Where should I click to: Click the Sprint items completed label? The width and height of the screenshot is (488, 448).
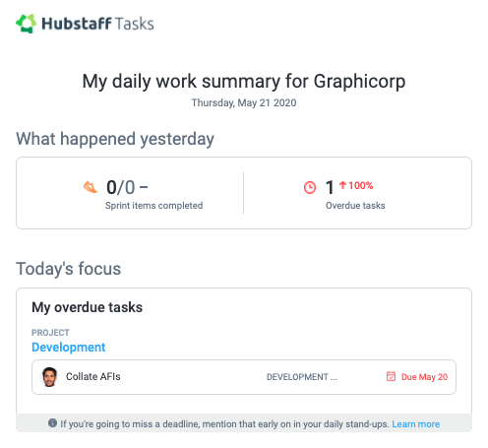tap(153, 206)
